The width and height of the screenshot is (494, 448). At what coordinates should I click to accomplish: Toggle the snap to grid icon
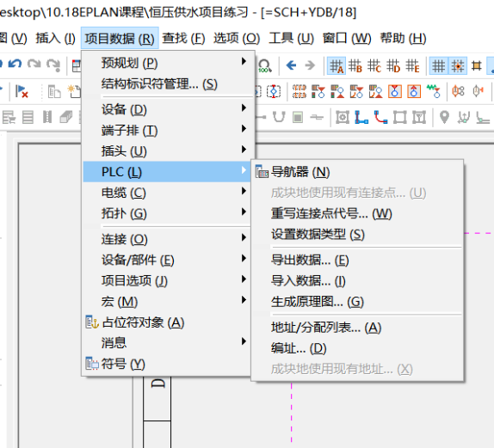click(458, 66)
